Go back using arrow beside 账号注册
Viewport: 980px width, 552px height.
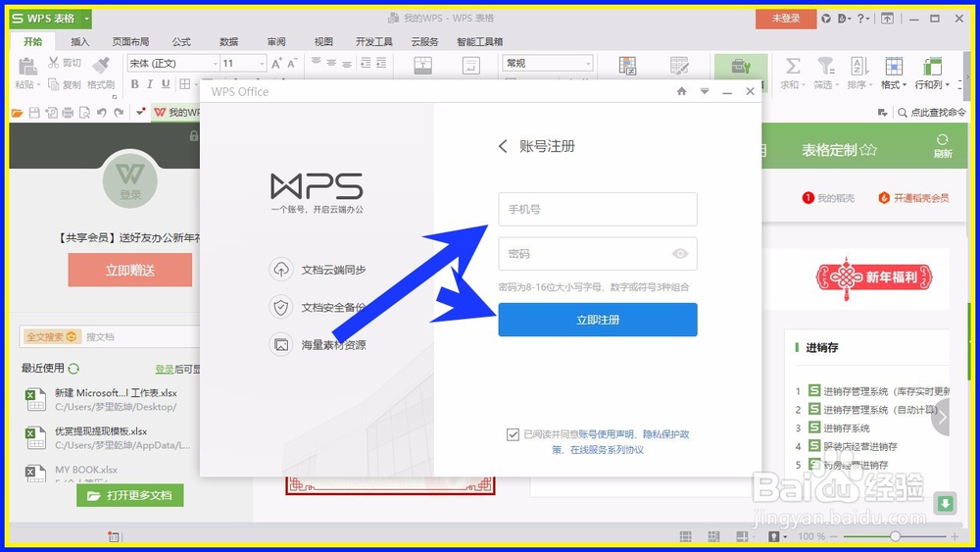503,146
